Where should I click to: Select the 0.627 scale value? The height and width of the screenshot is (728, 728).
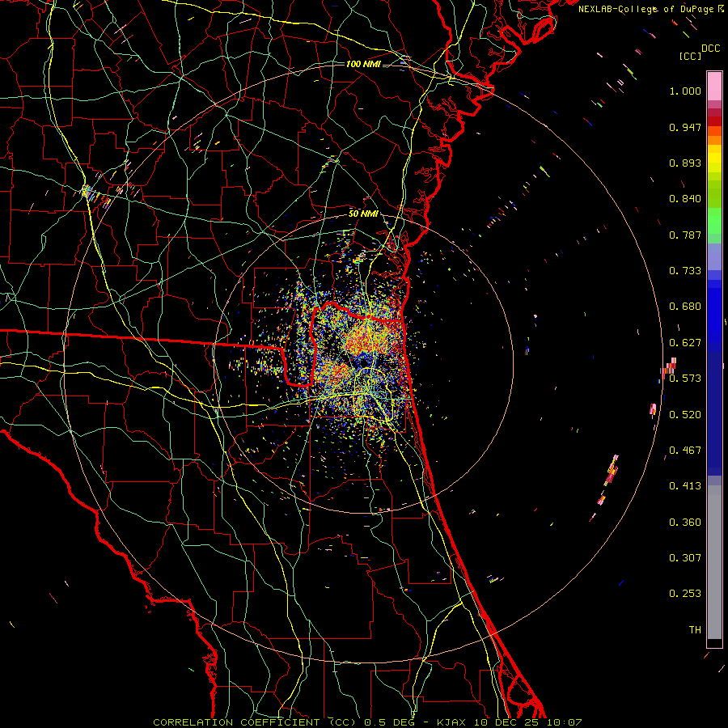click(x=685, y=343)
